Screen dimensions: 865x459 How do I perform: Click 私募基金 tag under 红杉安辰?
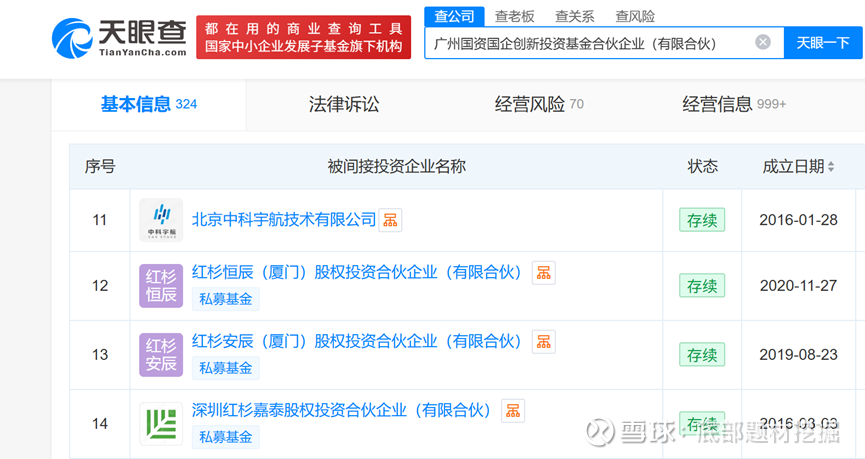pos(226,368)
